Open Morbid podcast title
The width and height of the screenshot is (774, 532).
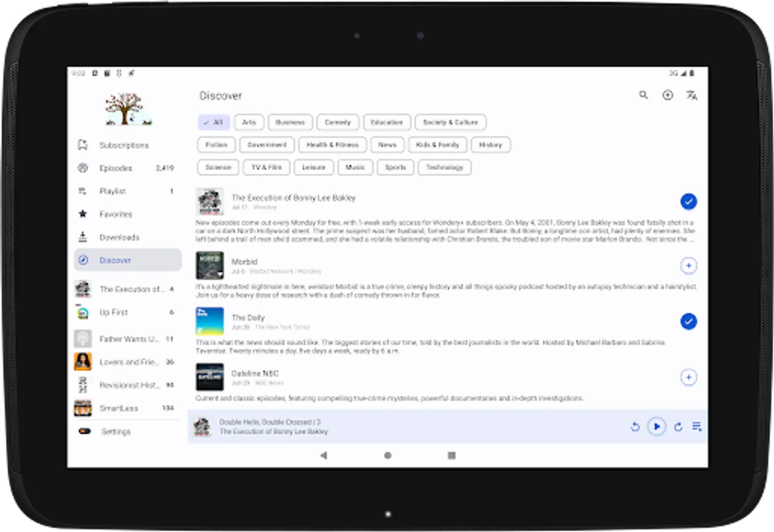tap(244, 261)
